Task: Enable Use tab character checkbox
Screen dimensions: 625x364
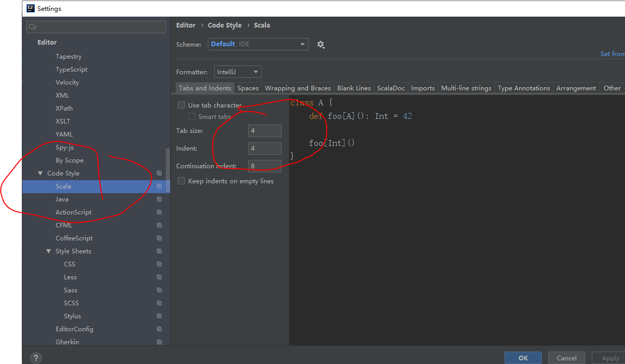Action: tap(181, 105)
